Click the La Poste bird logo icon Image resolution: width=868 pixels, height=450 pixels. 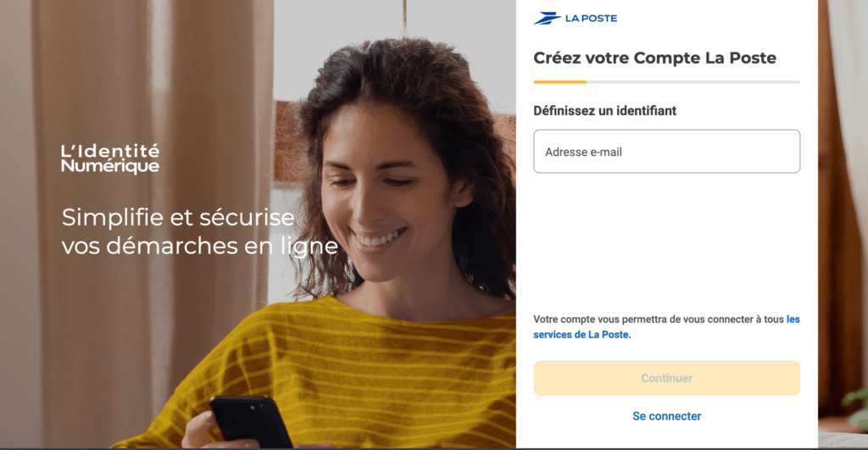(547, 19)
